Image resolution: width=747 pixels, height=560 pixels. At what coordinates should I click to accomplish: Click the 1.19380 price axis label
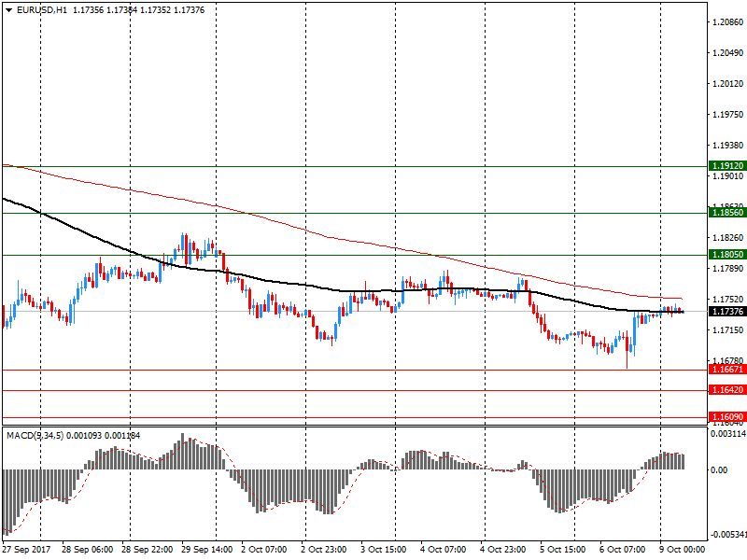point(728,146)
